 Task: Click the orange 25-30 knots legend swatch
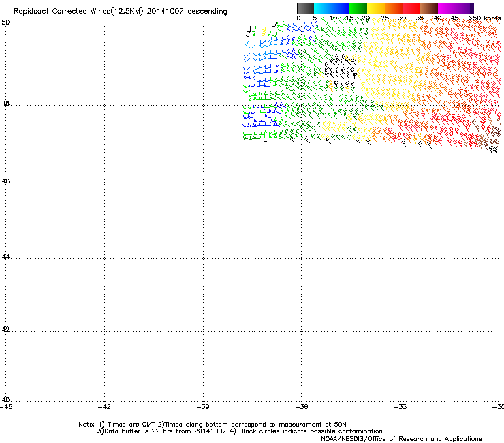(x=394, y=8)
